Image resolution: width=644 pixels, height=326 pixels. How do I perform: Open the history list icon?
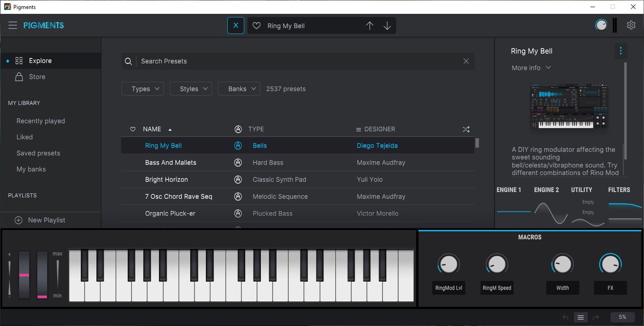581,318
